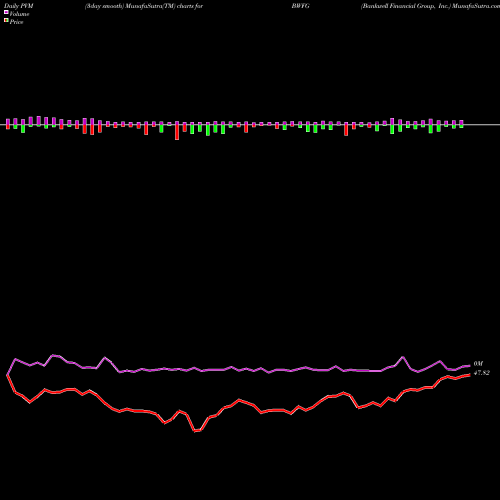500x500 pixels.
Task: Click the Bankwell Financial Group company name
Action: pyautogui.click(x=405, y=6)
